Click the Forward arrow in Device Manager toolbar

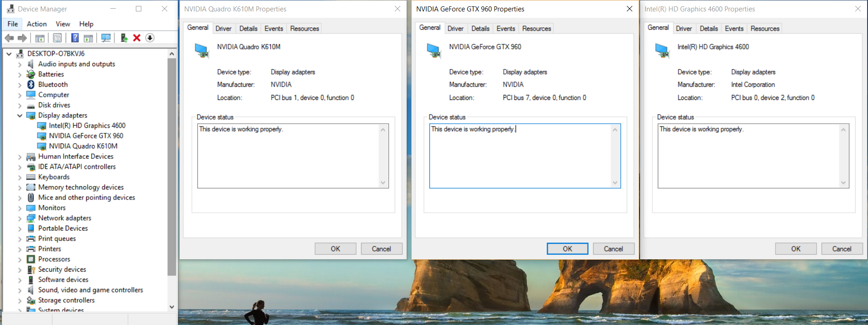tap(22, 38)
